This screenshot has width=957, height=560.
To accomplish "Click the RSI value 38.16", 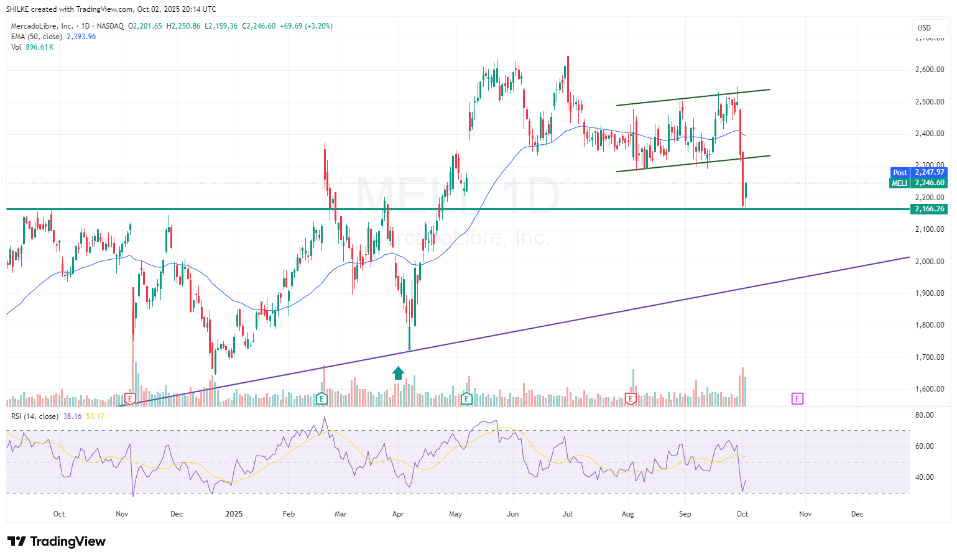I will click(73, 416).
